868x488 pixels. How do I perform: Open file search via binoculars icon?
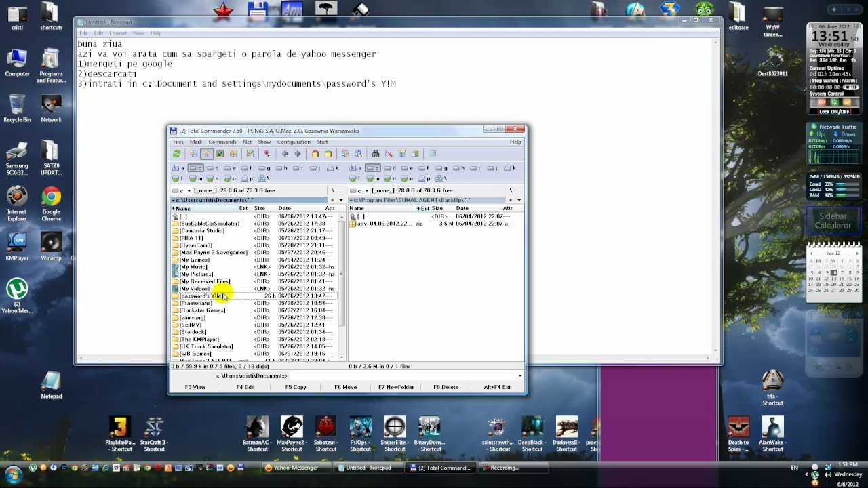pos(376,154)
